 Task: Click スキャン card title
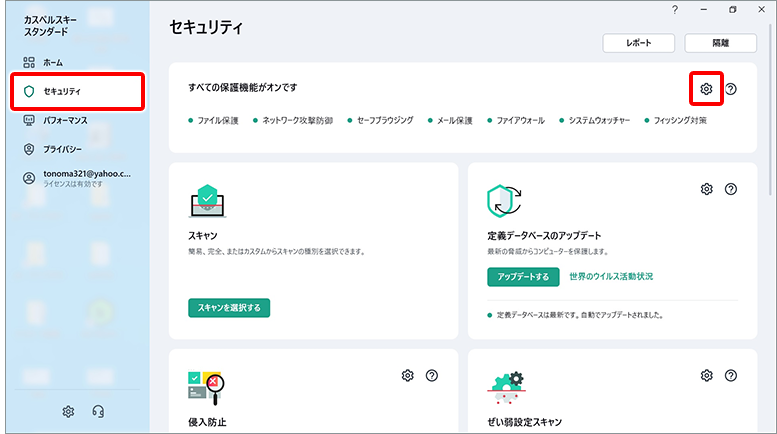[x=203, y=236]
